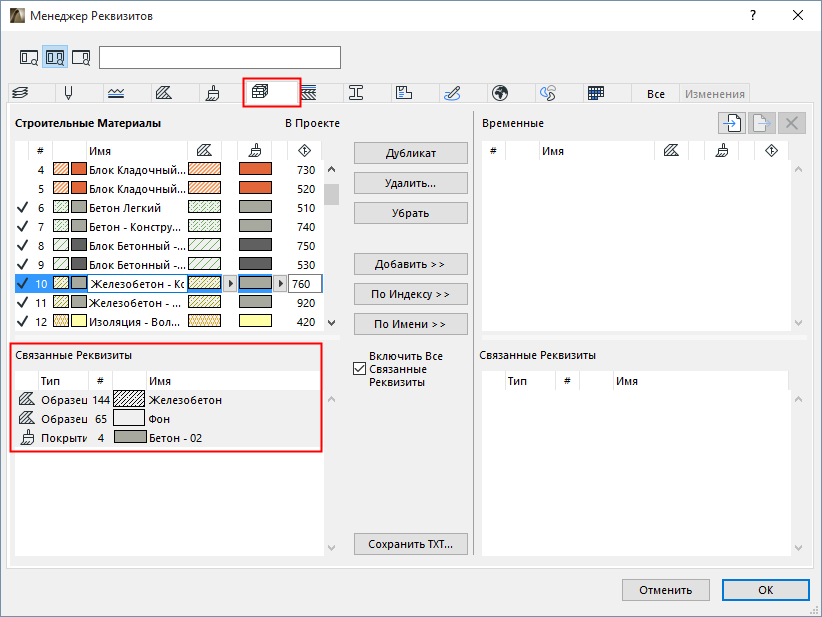Open the Fills attribute tab
The width and height of the screenshot is (822, 617).
tap(164, 93)
